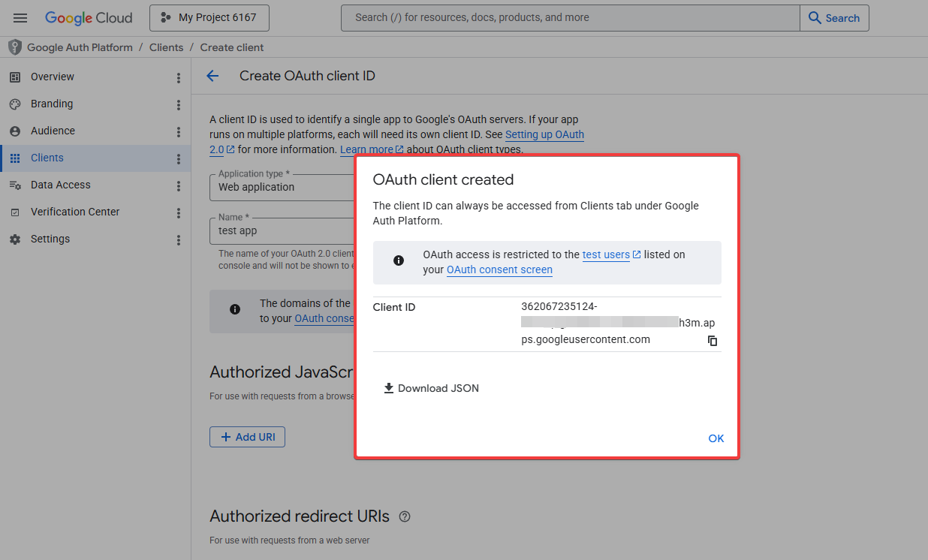Open the OAuth consent screen link in the dialog
This screenshot has height=560, width=928.
point(499,269)
